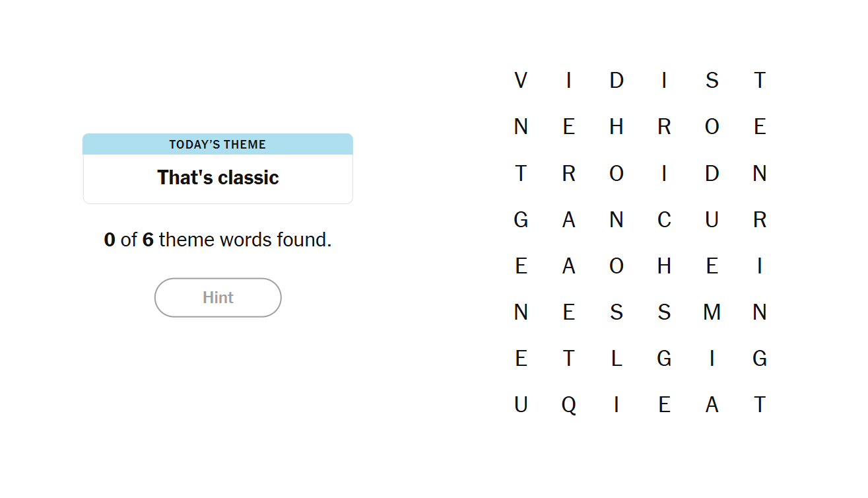
Task: Select the letter V in the grid
Action: click(521, 81)
